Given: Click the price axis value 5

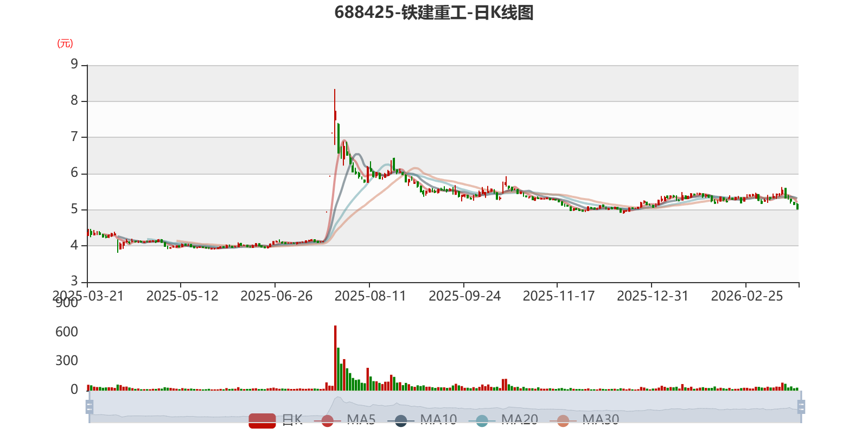Looking at the screenshot, I should pyautogui.click(x=74, y=209).
